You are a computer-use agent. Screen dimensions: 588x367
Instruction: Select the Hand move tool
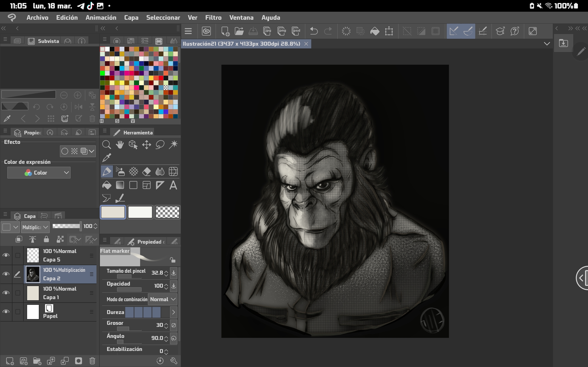point(120,145)
